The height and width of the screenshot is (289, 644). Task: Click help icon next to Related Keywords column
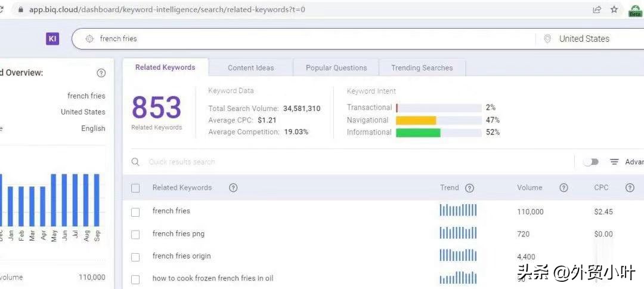pos(233,187)
